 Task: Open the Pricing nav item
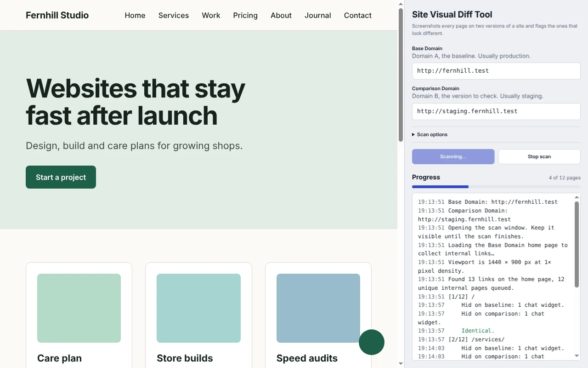245,15
